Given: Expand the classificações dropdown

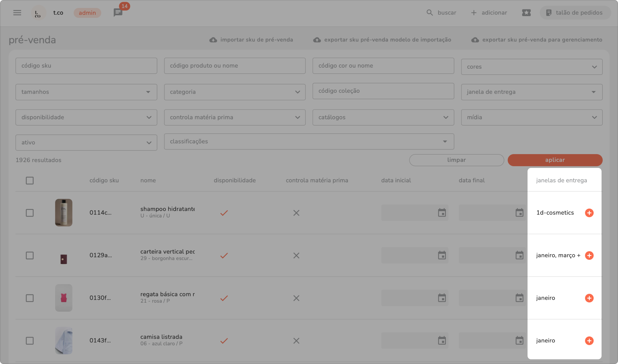Looking at the screenshot, I should coord(309,141).
